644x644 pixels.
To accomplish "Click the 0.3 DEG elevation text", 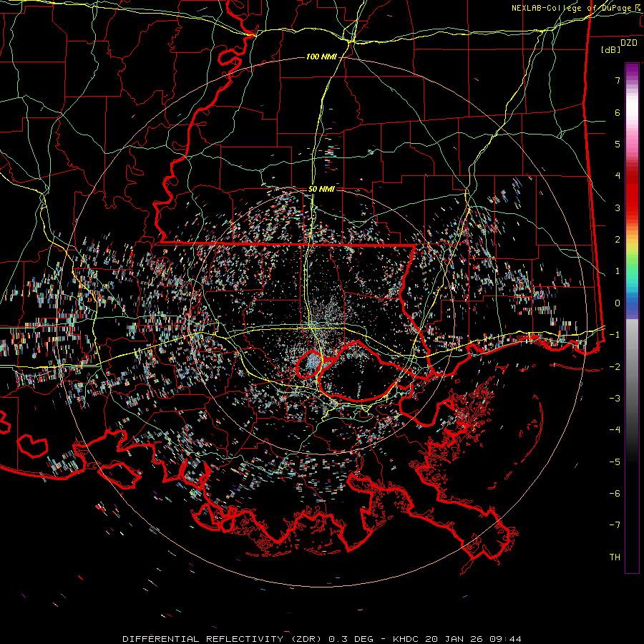I will pos(351,639).
